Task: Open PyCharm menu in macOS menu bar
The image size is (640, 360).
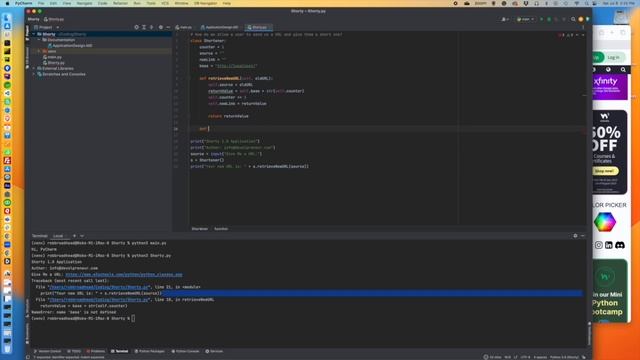Action: tap(23, 3)
